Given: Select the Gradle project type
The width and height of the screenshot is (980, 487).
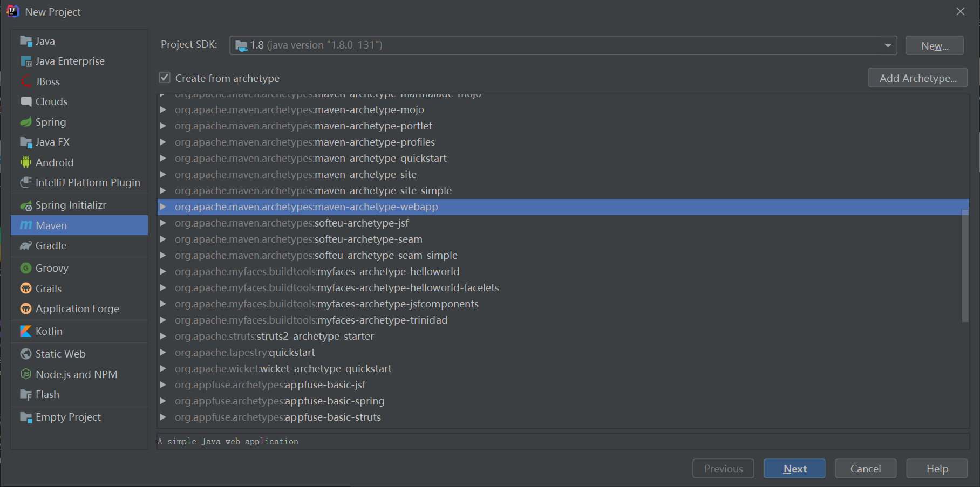Looking at the screenshot, I should coord(50,245).
